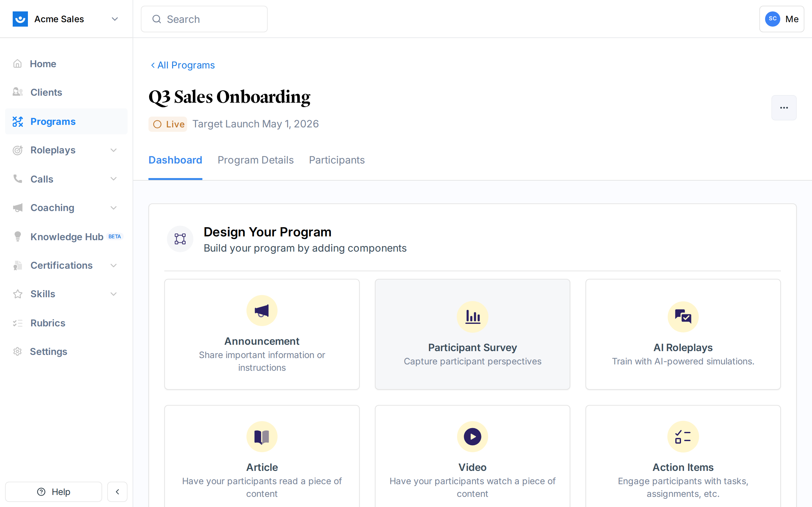Go back to All Programs

[182, 65]
